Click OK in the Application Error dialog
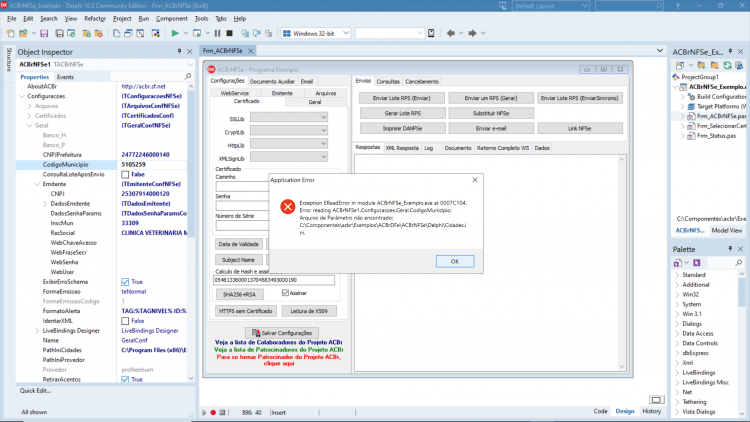 (x=455, y=261)
